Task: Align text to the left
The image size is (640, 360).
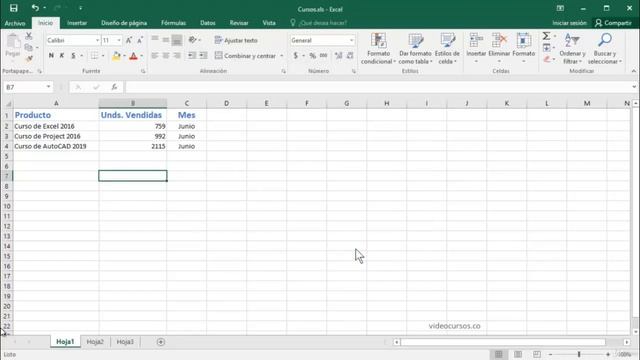Action: 155,56
